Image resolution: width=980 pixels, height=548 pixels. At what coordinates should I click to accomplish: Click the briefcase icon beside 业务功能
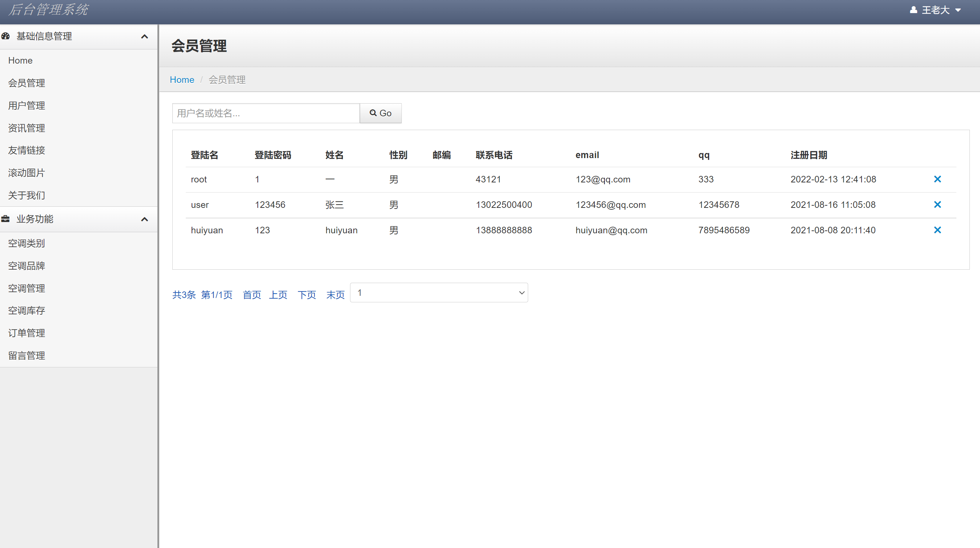[x=5, y=219]
